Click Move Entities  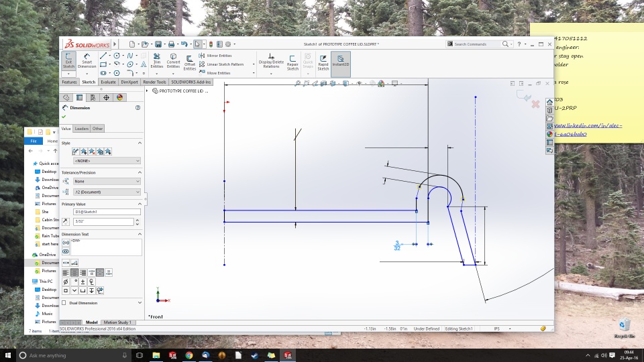(x=215, y=73)
